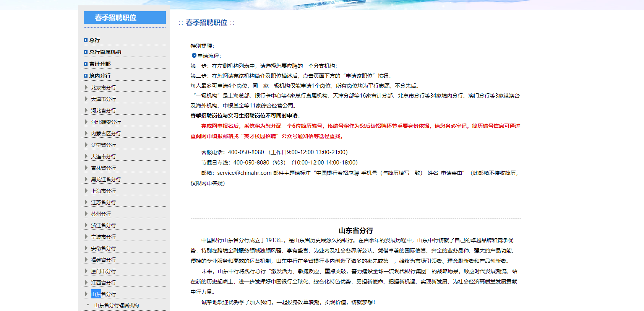Open the 山东省分行辖属机构 sub-item
The image size is (644, 311).
pyautogui.click(x=117, y=305)
